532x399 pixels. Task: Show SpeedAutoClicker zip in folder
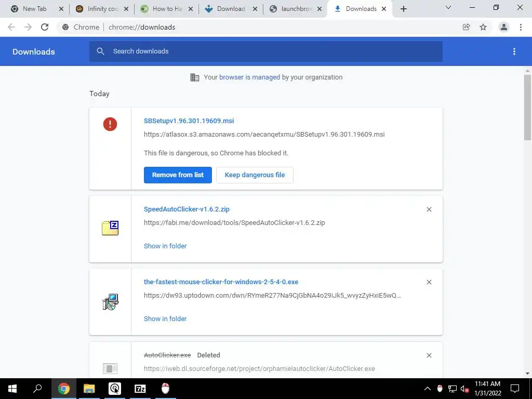tap(165, 246)
